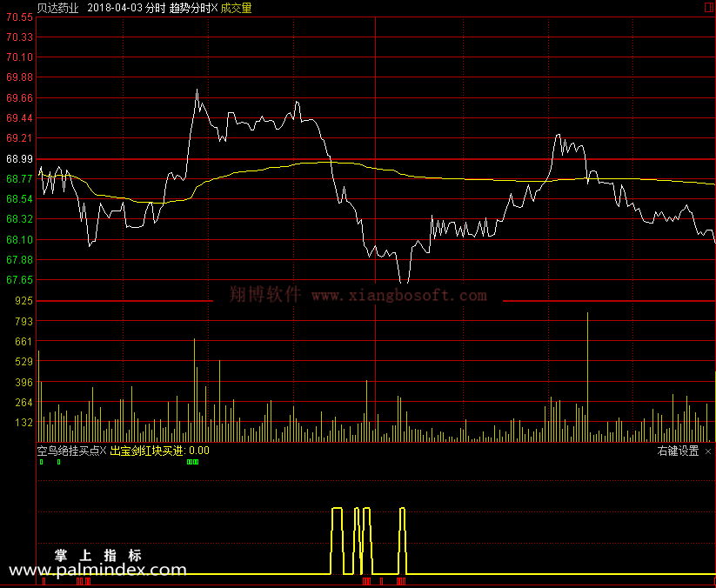Viewport: 716px width, 588px height.
Task: Click the 2018-04-03 分时 date label
Action: [126, 8]
